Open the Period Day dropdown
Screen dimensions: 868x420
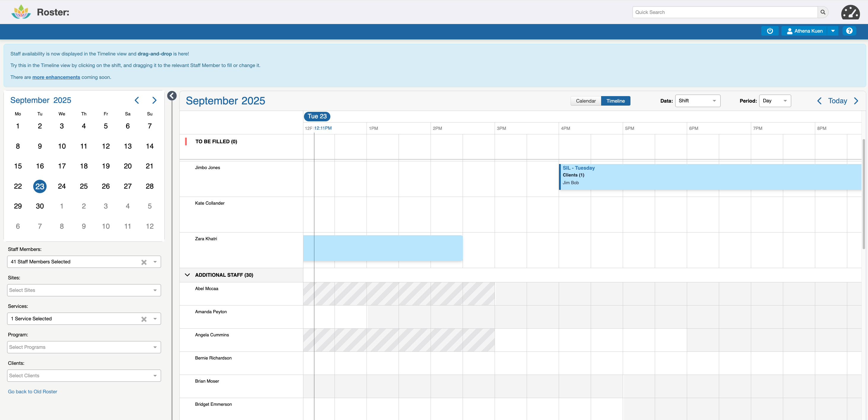click(774, 101)
